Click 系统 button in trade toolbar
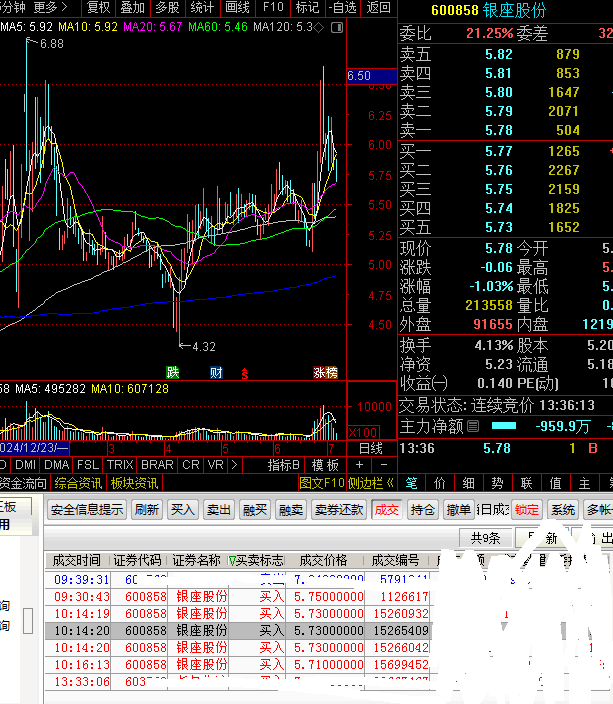 [563, 510]
